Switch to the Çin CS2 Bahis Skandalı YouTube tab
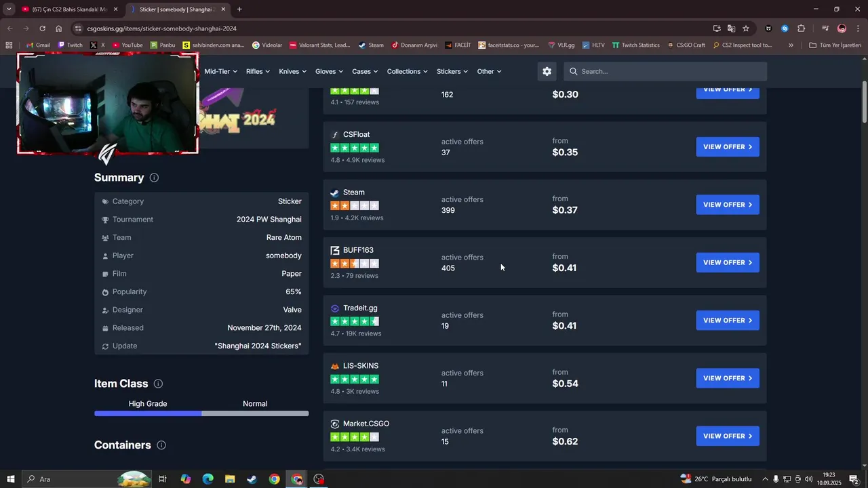 point(69,9)
